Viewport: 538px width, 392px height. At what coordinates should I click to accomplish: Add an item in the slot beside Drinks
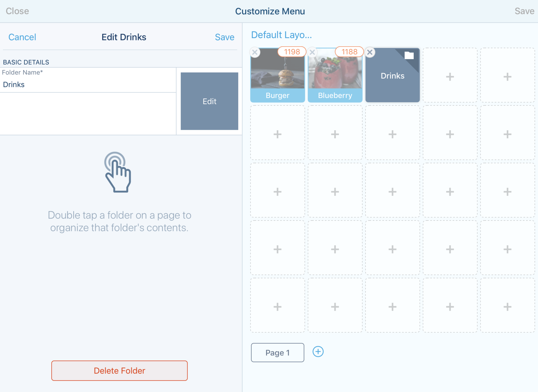pos(450,77)
